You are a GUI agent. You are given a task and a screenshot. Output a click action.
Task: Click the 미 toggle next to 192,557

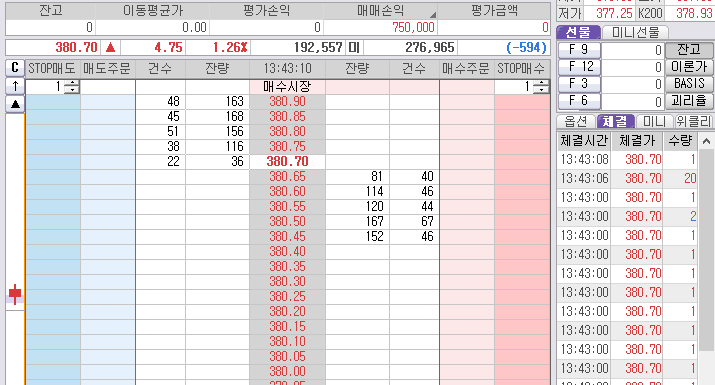[x=354, y=47]
